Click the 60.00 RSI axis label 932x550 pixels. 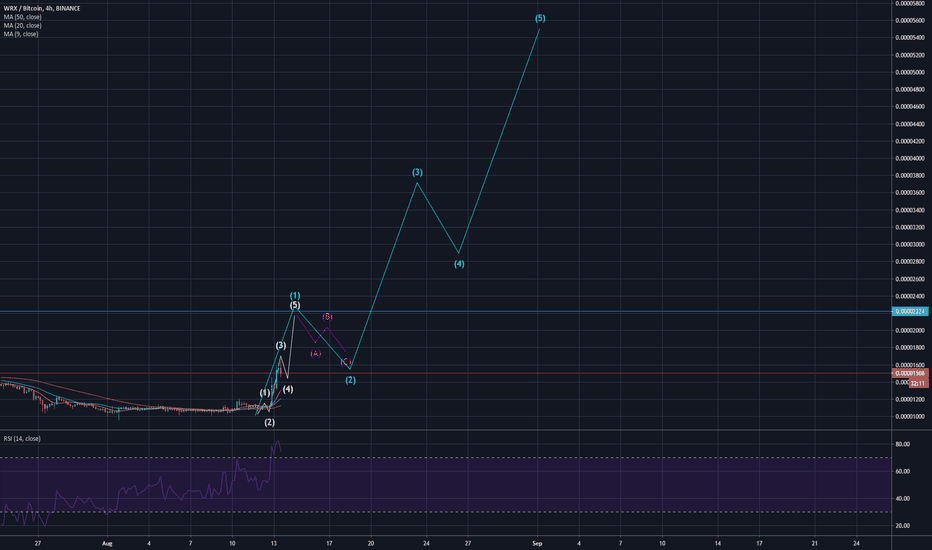(x=902, y=472)
